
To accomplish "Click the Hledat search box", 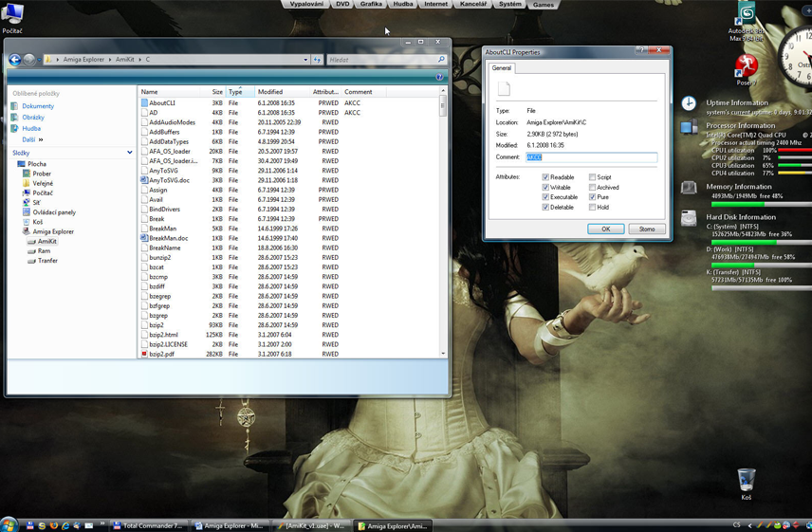I will (x=382, y=60).
